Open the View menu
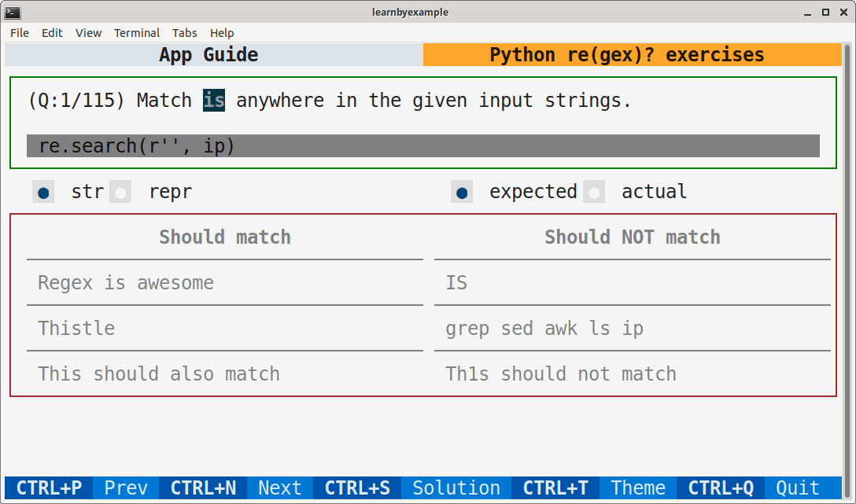856x504 pixels. click(88, 33)
